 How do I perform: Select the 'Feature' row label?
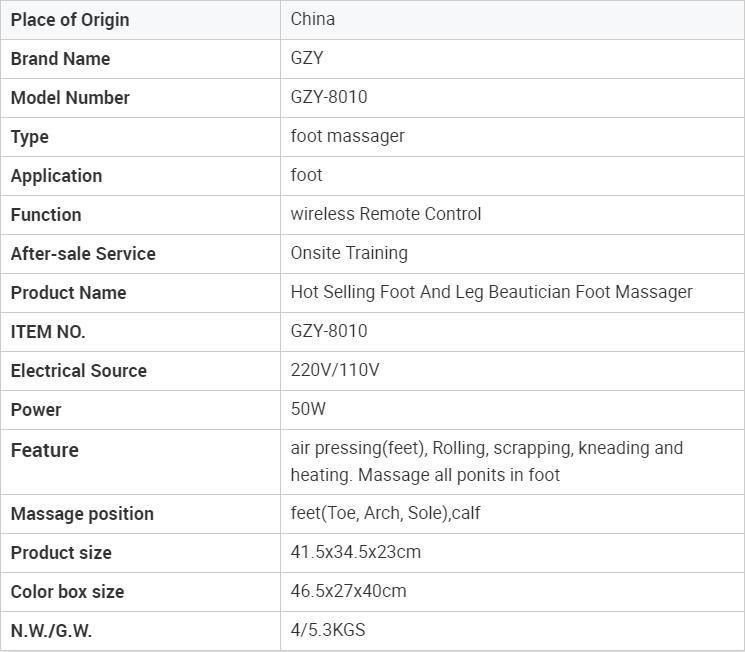[x=45, y=450]
